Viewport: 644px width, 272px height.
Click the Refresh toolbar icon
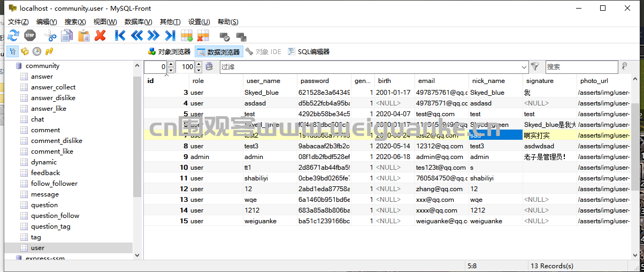point(13,36)
